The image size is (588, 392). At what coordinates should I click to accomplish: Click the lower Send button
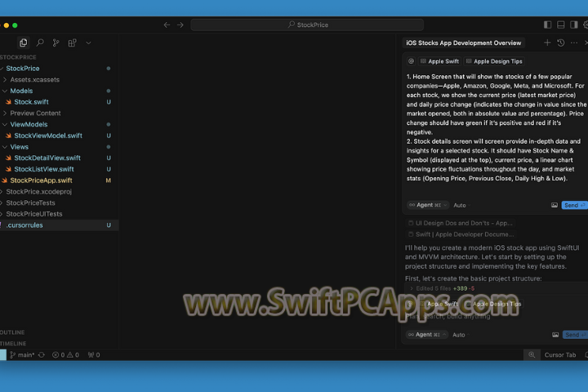click(x=575, y=335)
